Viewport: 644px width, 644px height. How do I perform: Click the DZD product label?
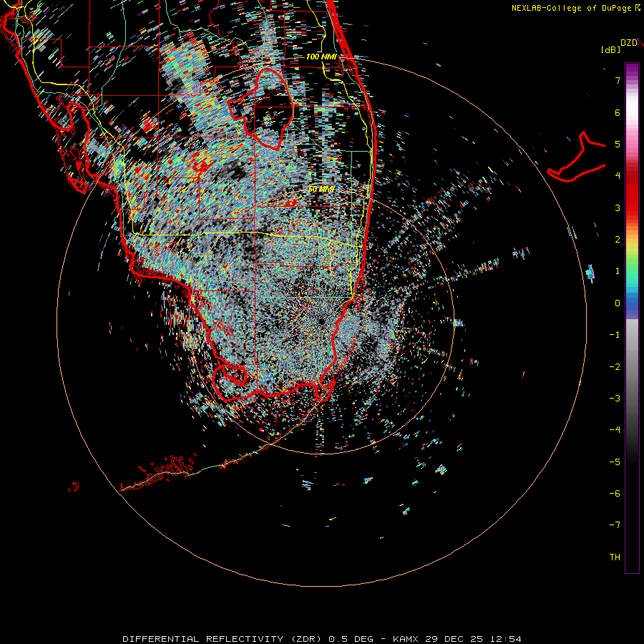click(x=629, y=43)
